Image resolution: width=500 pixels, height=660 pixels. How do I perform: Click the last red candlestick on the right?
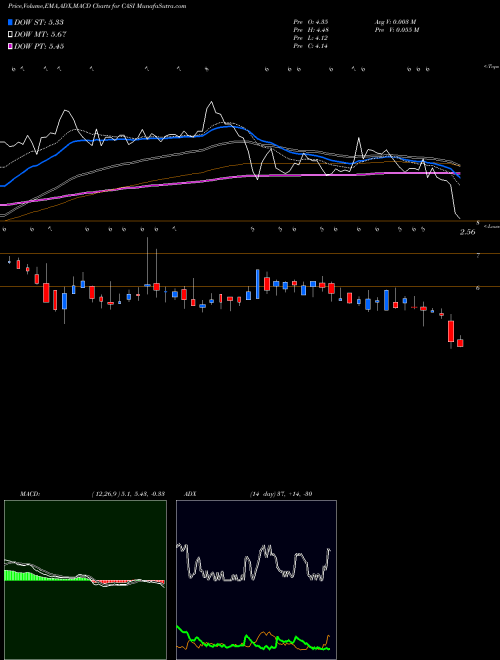[x=460, y=343]
